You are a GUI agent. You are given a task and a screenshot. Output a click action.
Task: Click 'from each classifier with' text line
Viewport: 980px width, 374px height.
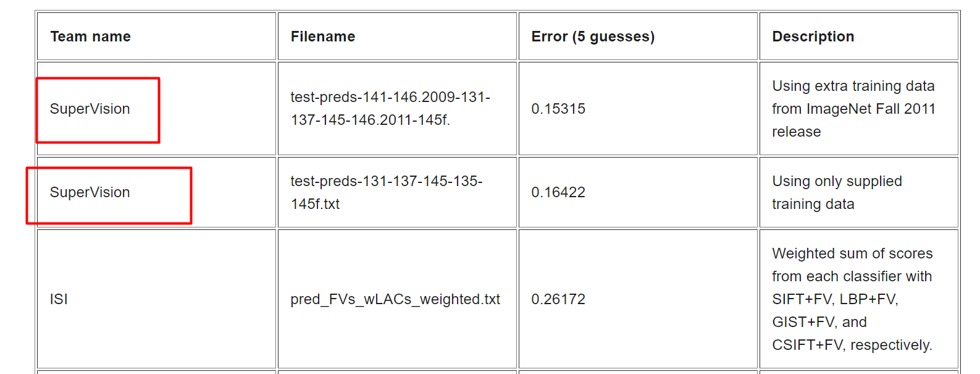[x=852, y=276]
